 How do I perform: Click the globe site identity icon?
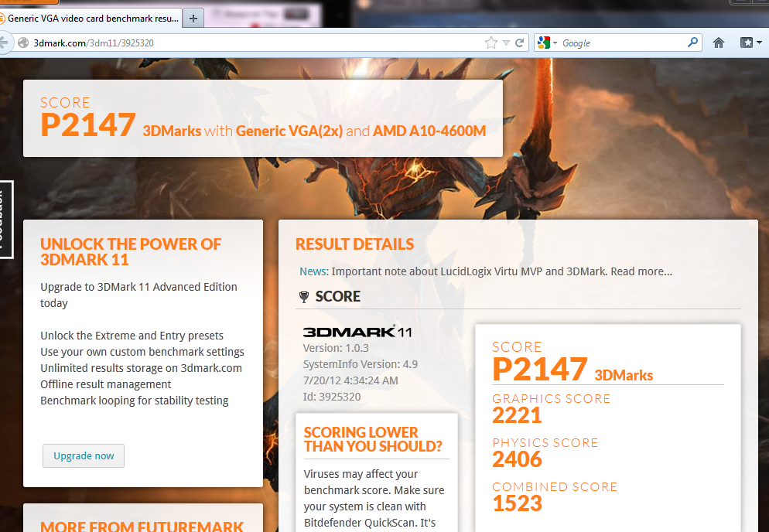tap(23, 43)
